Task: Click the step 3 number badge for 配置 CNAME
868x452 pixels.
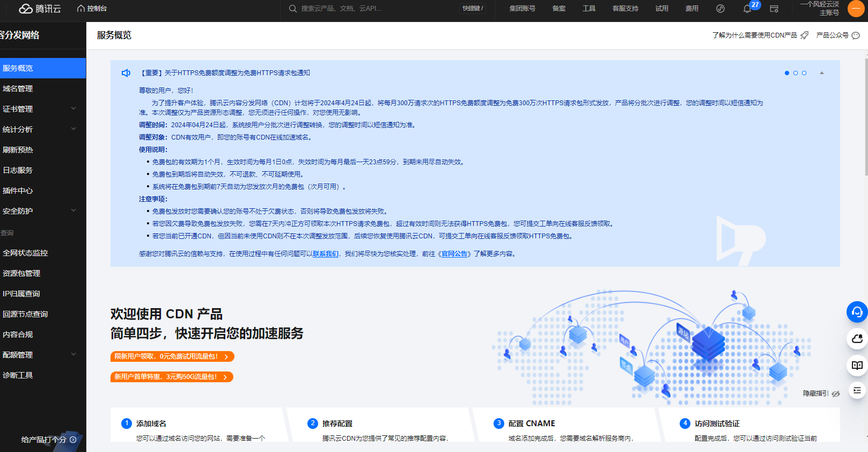Action: (x=499, y=424)
